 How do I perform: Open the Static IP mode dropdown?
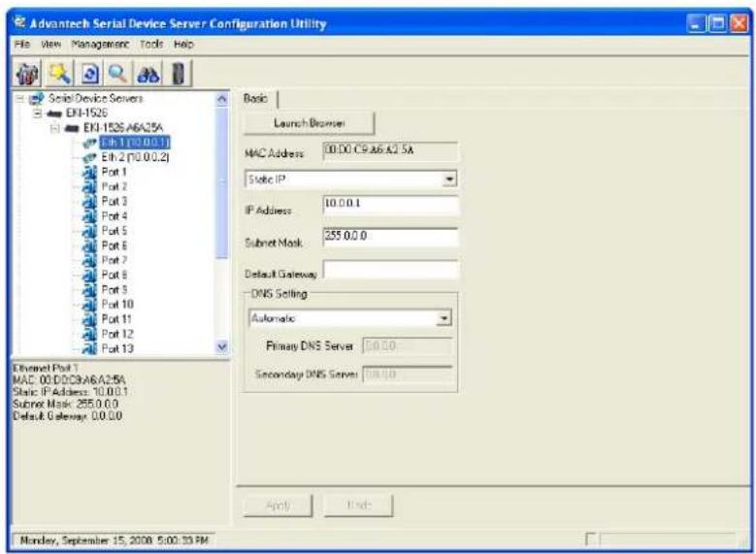449,179
